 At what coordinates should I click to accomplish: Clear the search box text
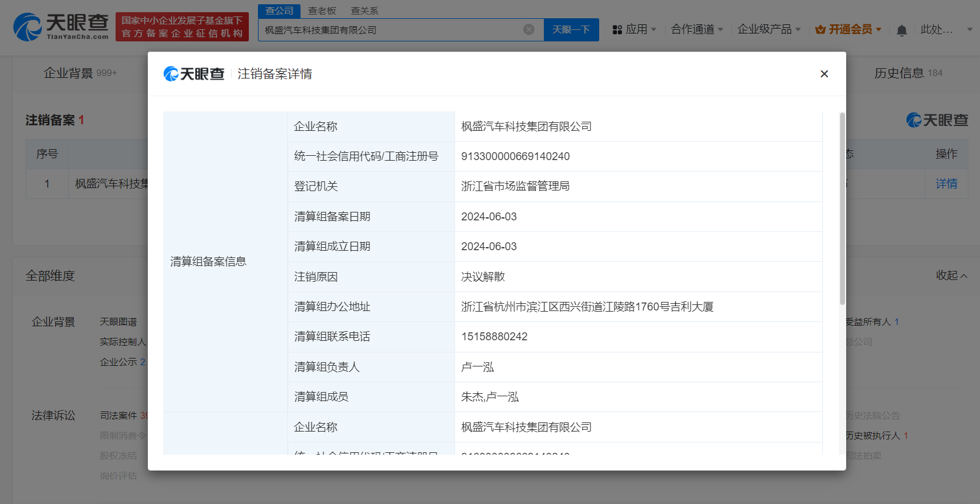529,29
